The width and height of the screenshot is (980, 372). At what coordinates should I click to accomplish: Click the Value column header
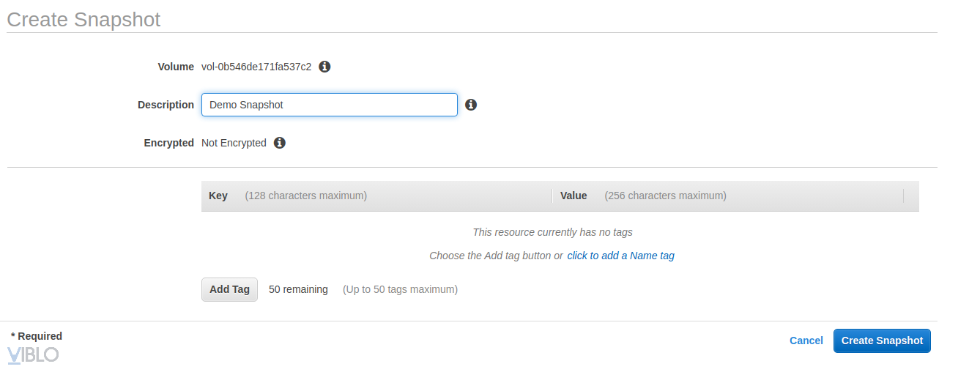tap(573, 196)
